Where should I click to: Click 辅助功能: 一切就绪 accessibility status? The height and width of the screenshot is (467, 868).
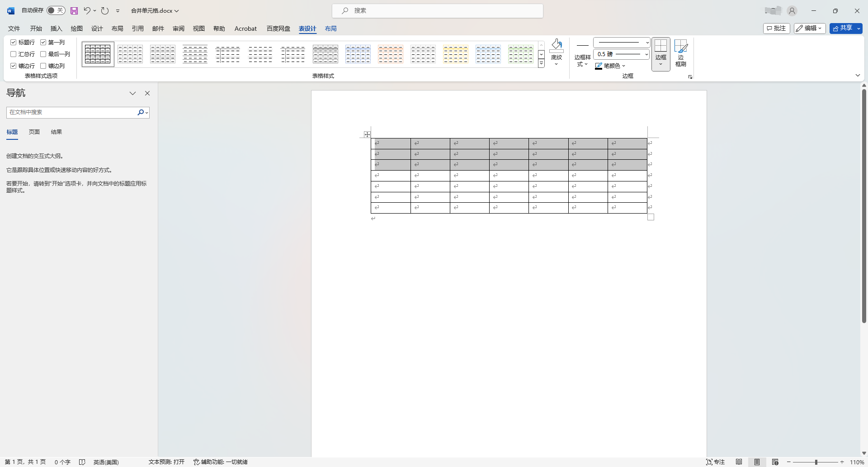(x=221, y=462)
